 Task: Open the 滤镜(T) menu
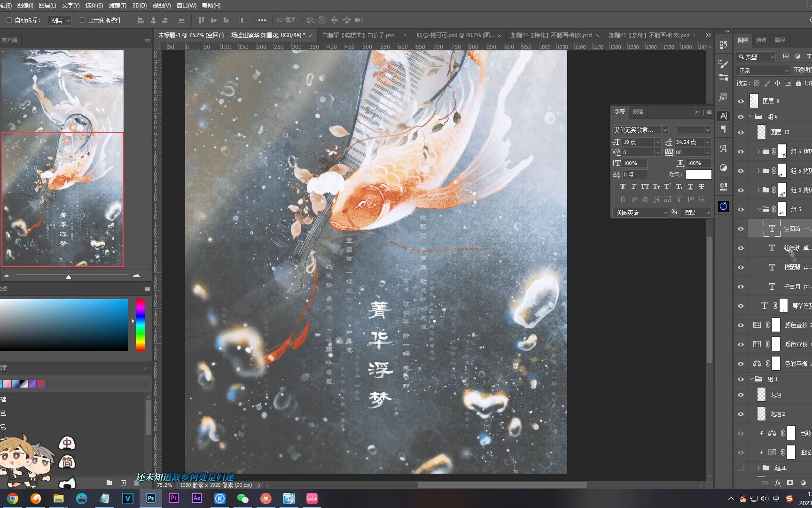tap(117, 5)
